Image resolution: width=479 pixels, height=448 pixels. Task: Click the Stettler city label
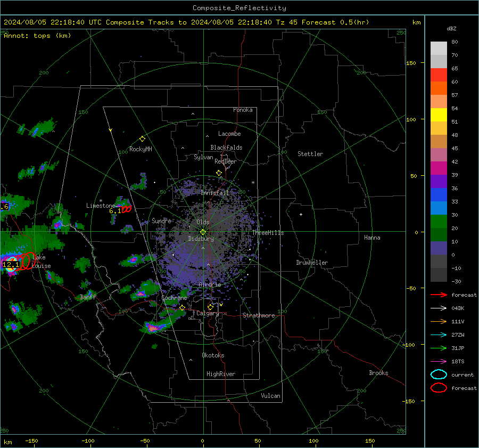pos(310,154)
